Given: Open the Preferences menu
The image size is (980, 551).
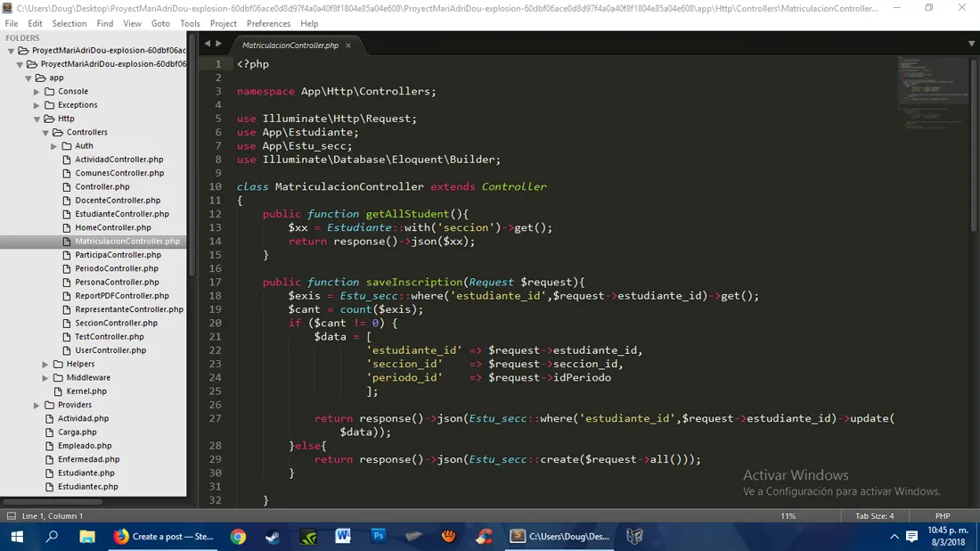Looking at the screenshot, I should (x=268, y=23).
